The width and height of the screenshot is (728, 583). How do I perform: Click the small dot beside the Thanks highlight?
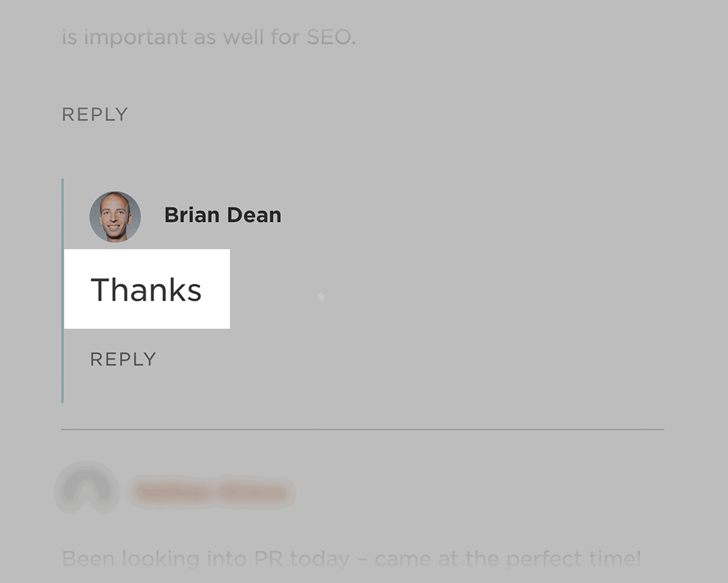pos(320,297)
